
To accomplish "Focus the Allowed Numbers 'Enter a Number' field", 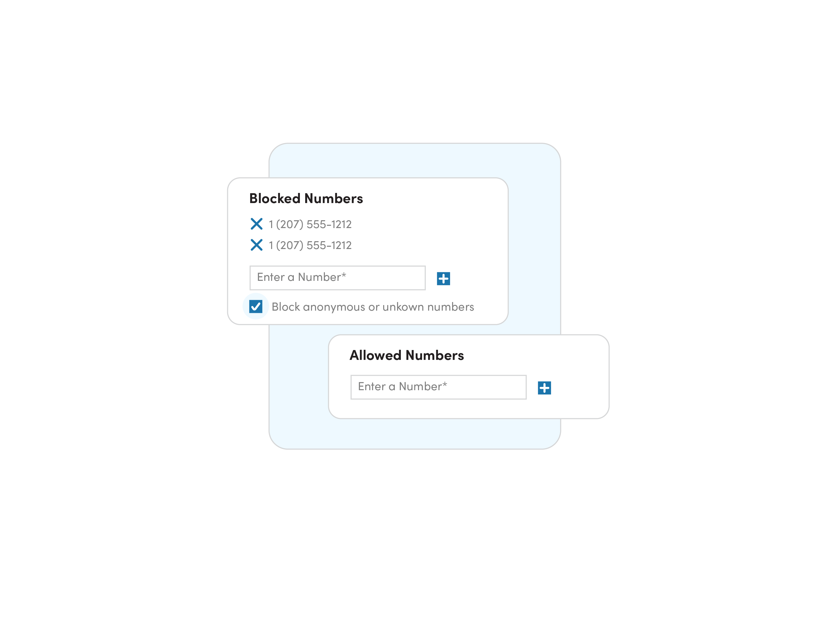I will tap(439, 387).
